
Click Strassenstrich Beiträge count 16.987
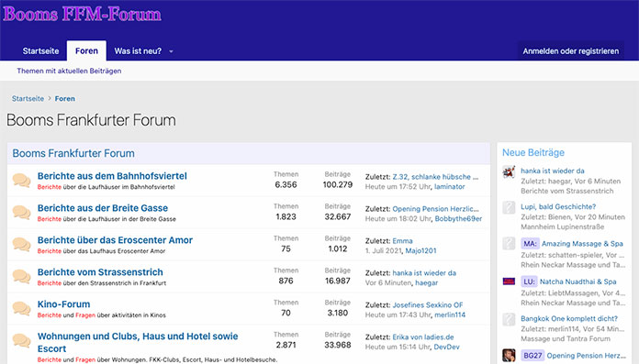point(338,281)
